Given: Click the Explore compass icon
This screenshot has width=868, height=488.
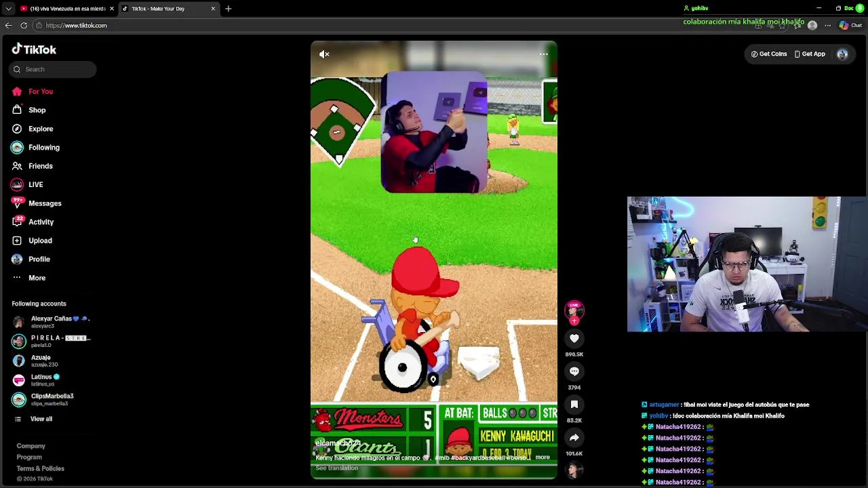Looking at the screenshot, I should click(x=17, y=129).
